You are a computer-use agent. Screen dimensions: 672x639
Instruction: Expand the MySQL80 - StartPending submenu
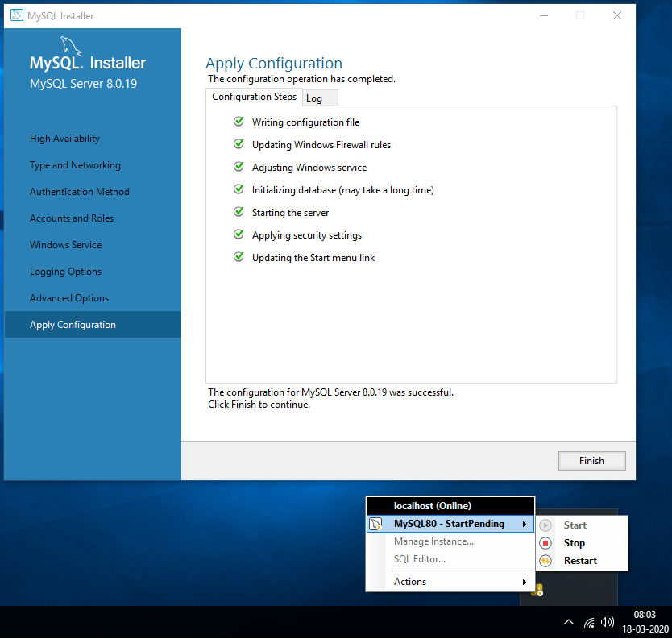(450, 524)
